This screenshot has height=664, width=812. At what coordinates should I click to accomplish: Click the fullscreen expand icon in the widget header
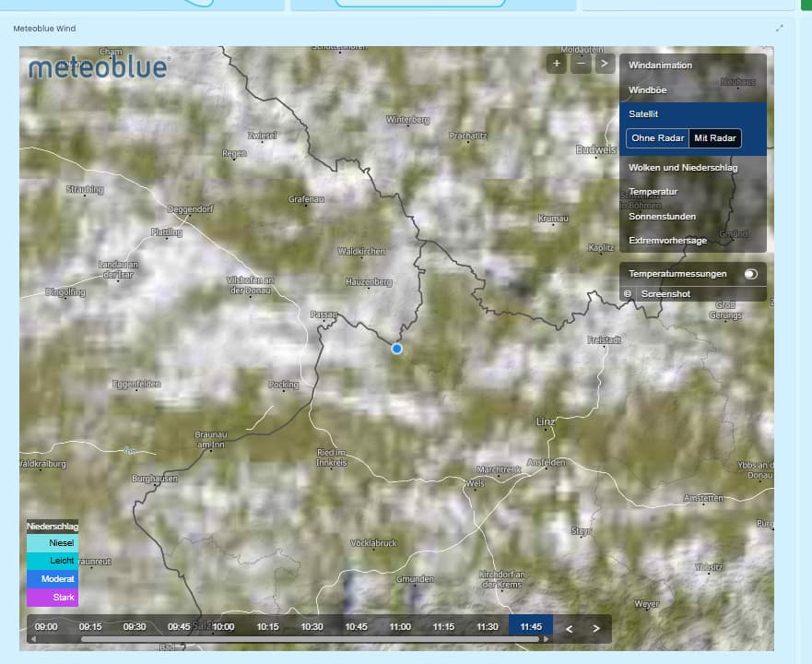[780, 29]
